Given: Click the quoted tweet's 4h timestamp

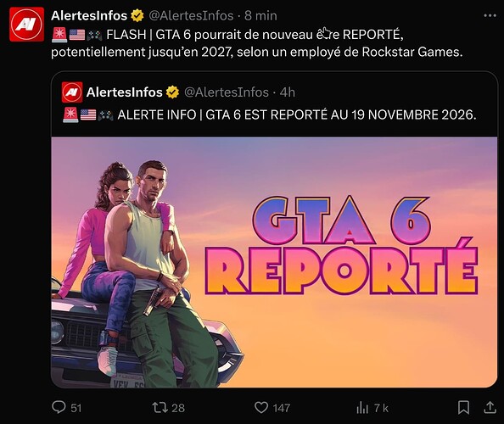Looking at the screenshot, I should coord(288,92).
